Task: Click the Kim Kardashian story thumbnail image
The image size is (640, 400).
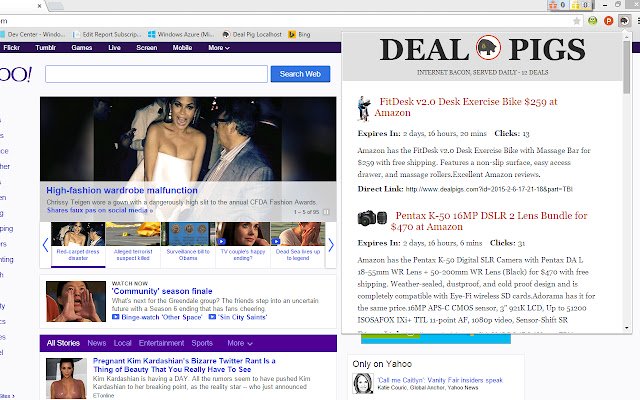Action: (x=66, y=378)
